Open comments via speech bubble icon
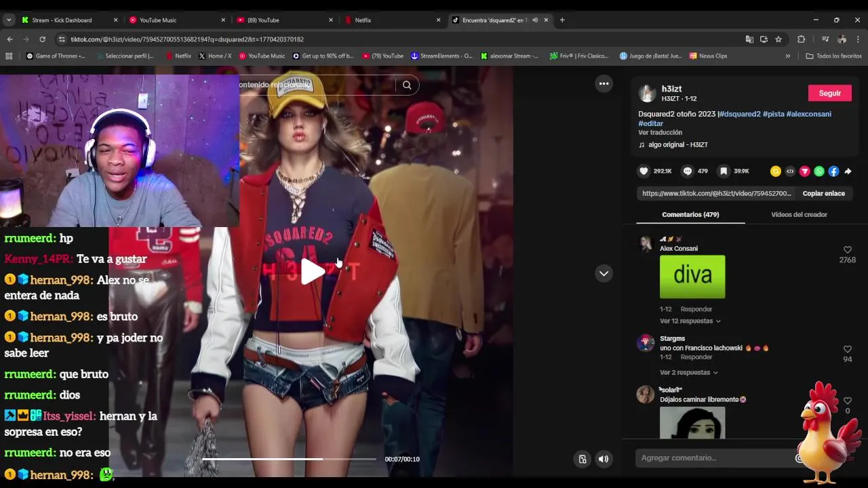The height and width of the screenshot is (488, 868). tap(688, 171)
